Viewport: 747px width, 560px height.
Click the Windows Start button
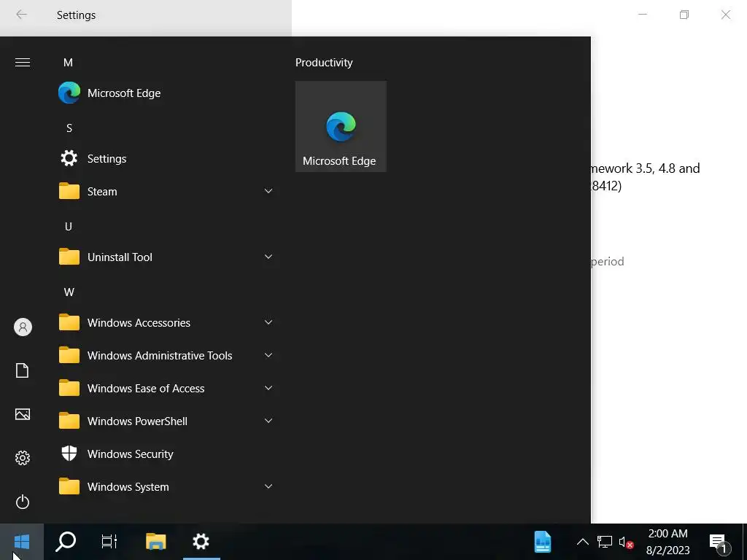22,542
